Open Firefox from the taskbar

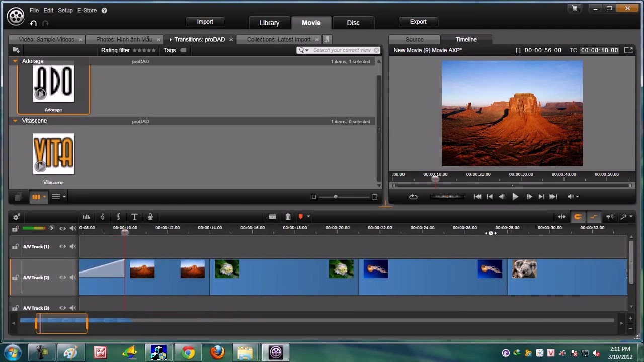(x=217, y=352)
